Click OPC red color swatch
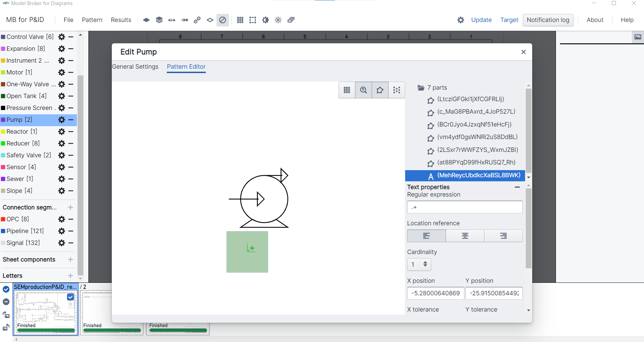The image size is (644, 342). pyautogui.click(x=3, y=219)
